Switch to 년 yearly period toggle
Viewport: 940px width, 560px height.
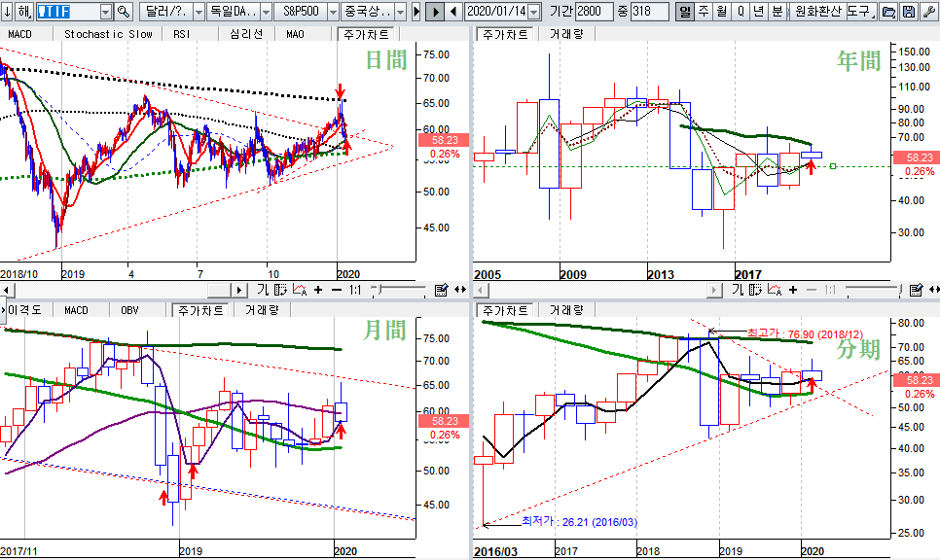[758, 11]
